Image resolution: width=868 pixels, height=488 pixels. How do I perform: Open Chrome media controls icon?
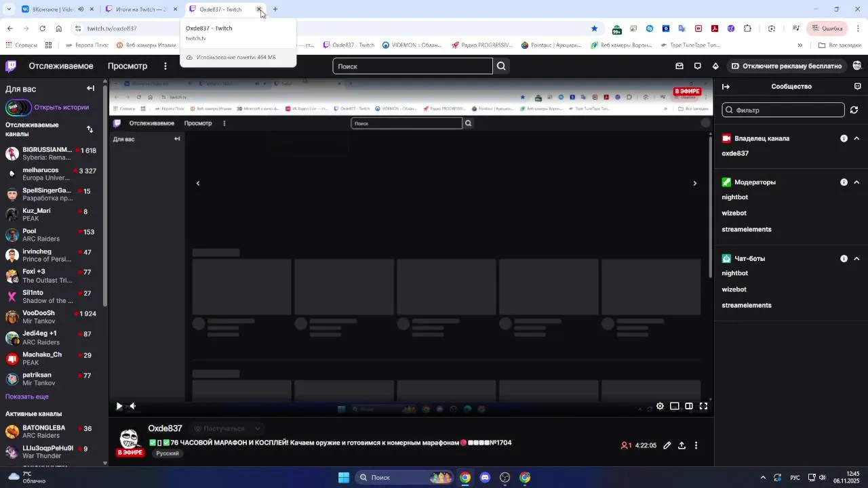tap(796, 28)
